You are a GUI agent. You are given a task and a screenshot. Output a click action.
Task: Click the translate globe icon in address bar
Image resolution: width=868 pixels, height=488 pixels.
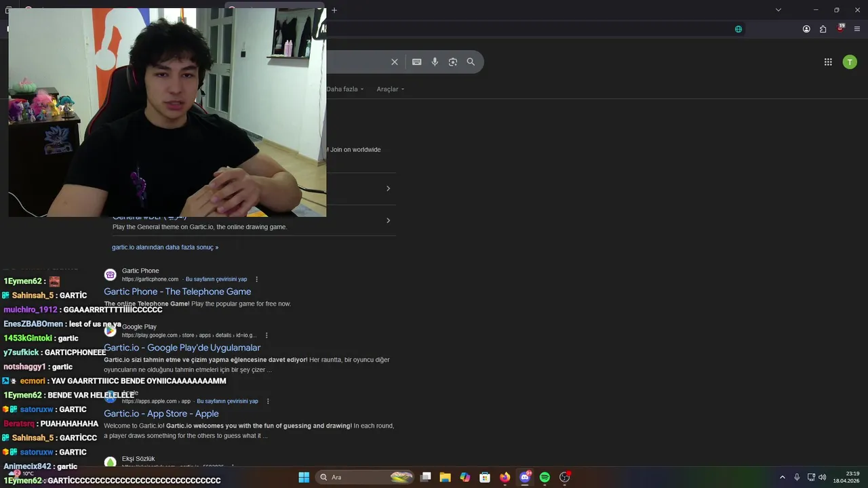tap(738, 29)
